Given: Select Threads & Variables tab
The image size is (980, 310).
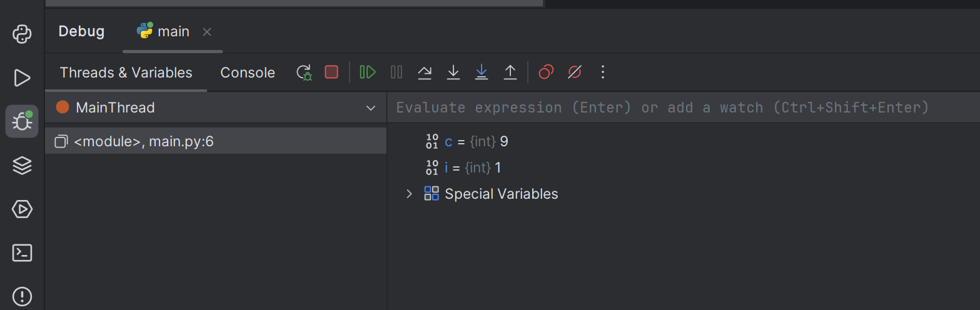Looking at the screenshot, I should click(126, 72).
